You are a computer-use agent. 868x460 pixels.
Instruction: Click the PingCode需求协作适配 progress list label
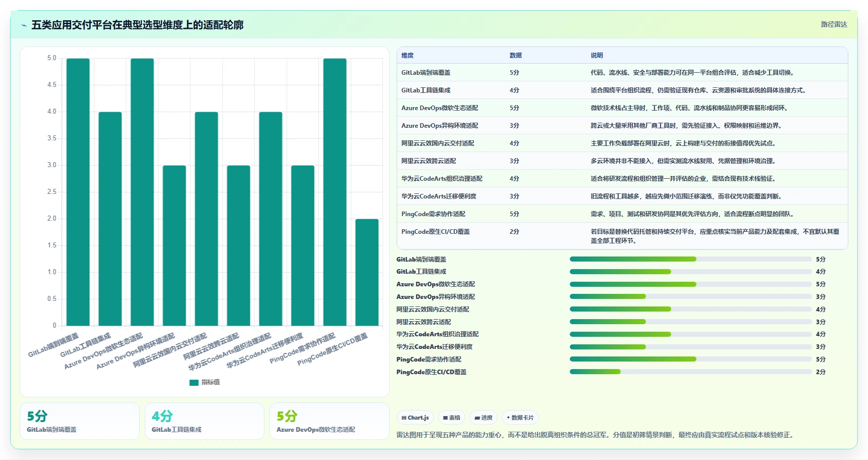click(428, 360)
